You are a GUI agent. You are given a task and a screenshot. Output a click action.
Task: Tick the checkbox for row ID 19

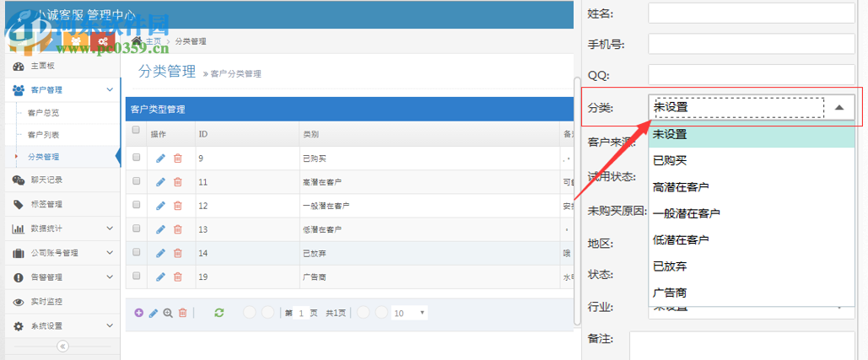pos(136,276)
